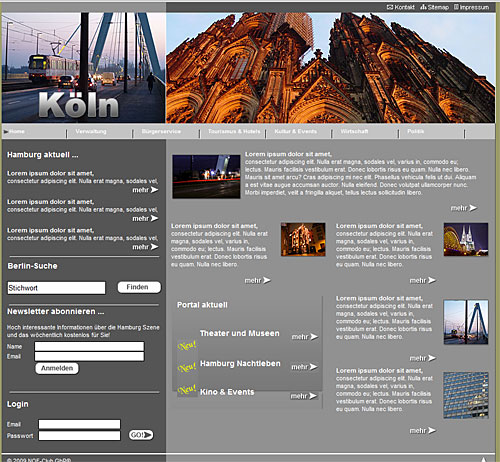This screenshot has height=462, width=500.
Task: Click mehr arrow next to Kino & Events
Action: (304, 396)
